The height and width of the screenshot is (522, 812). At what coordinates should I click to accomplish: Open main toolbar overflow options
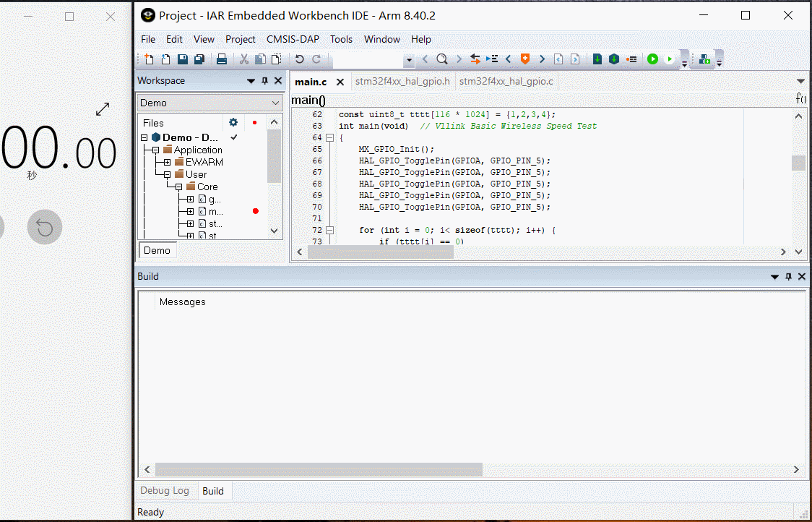[x=684, y=64]
